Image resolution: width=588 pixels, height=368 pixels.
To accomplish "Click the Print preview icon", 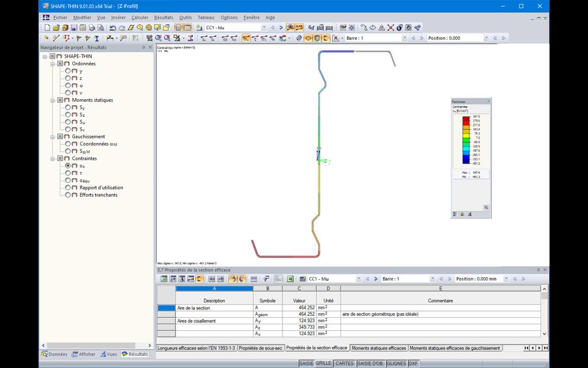I will coord(101,28).
